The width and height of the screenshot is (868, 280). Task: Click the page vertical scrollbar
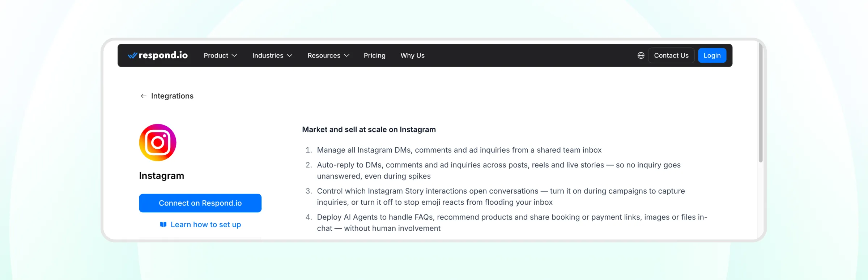(x=761, y=103)
